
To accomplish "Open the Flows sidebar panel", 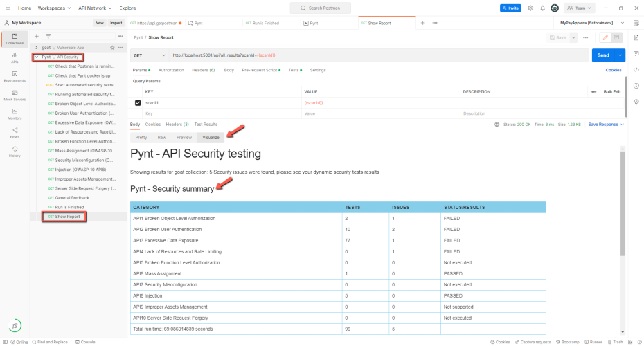I will pos(15,133).
